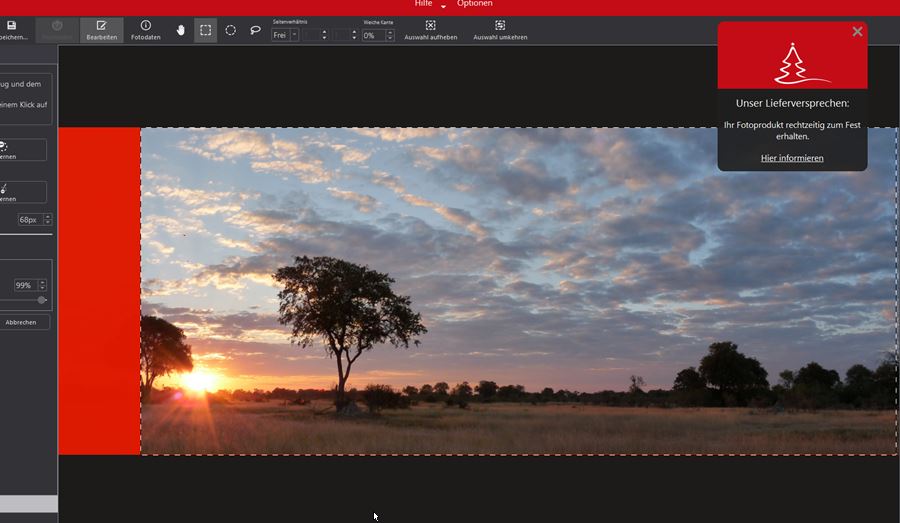Select the rectangular selection tool
The image size is (900, 523).
(x=205, y=30)
